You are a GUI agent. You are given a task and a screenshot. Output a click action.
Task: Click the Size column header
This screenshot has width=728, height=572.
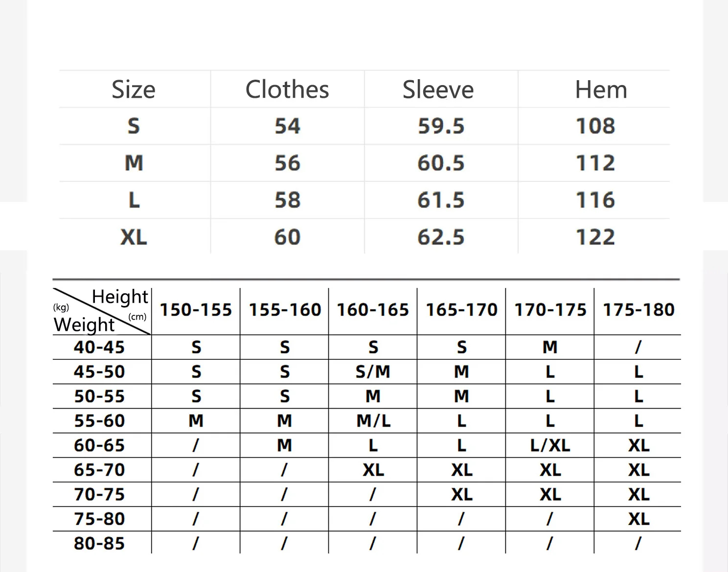(133, 89)
